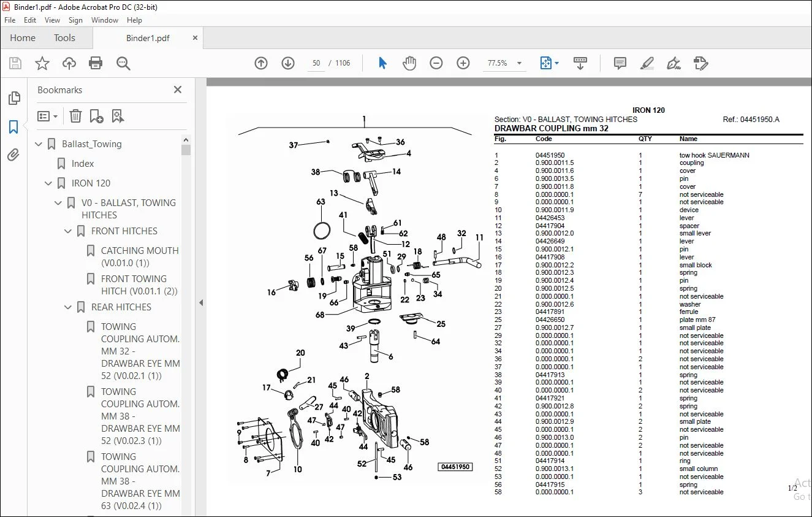Collapse the FRONT HITCHES bookmark

tap(69, 231)
